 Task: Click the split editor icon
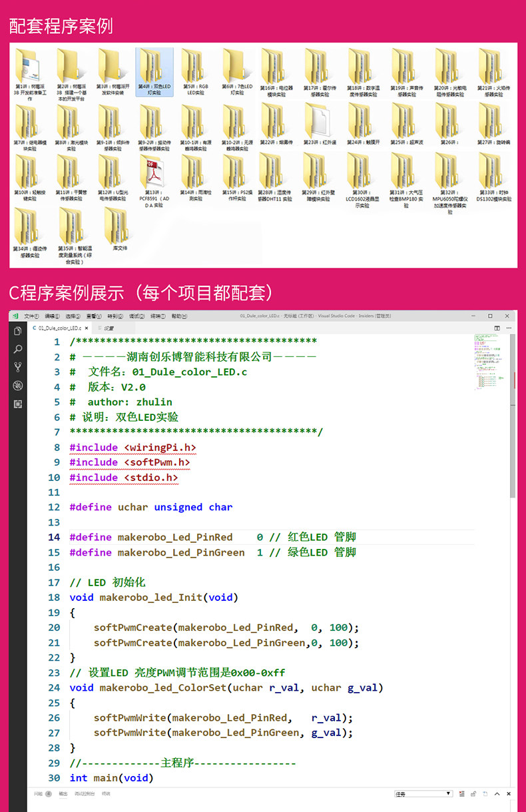click(497, 328)
